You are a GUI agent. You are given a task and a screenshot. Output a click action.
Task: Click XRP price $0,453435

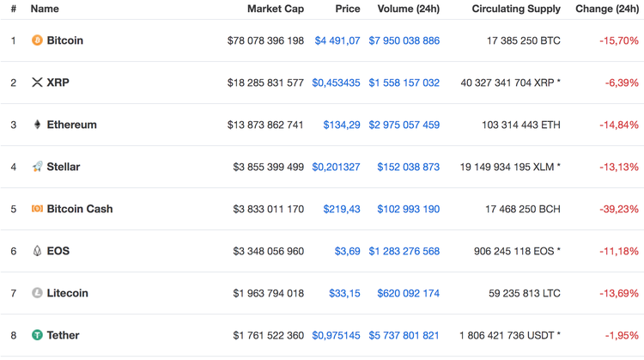(336, 82)
